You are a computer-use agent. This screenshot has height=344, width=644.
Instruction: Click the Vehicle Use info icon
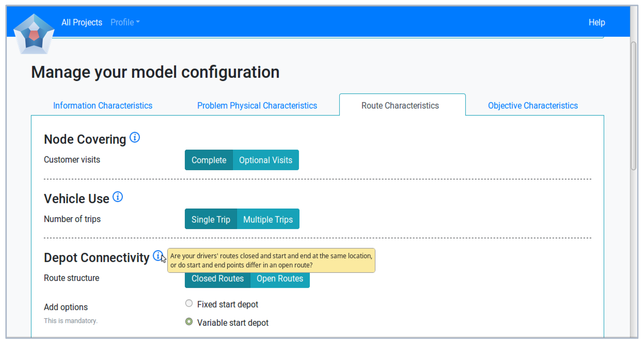click(x=118, y=197)
